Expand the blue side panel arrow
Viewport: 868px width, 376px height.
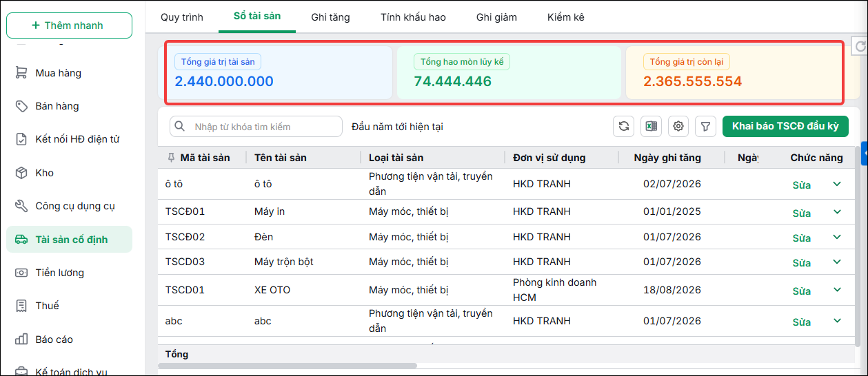865,155
